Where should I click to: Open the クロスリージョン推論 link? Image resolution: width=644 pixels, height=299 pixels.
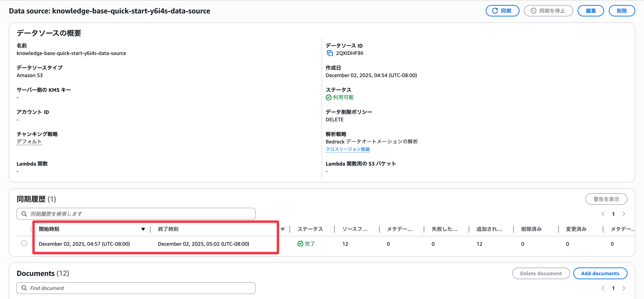pyautogui.click(x=347, y=149)
